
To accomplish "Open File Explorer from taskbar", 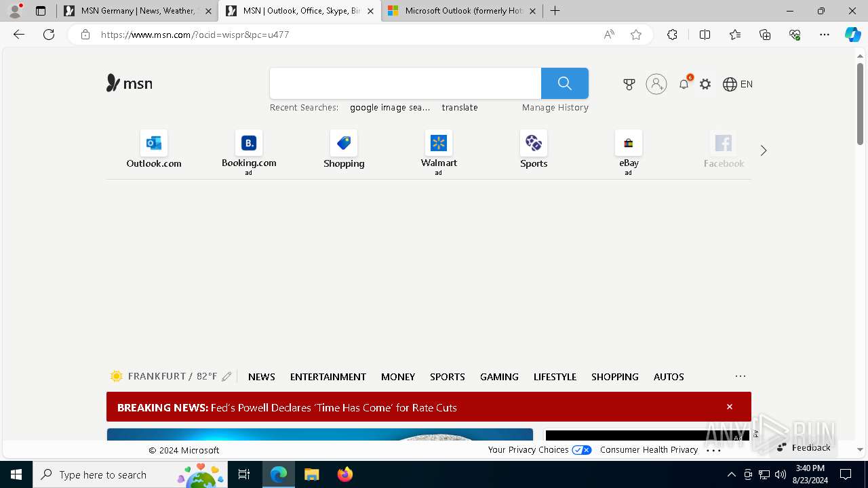I will 312,474.
